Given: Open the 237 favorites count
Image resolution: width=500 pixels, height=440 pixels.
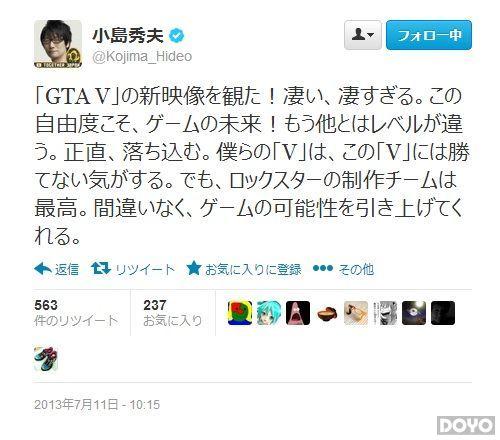Looking at the screenshot, I should pyautogui.click(x=173, y=313).
